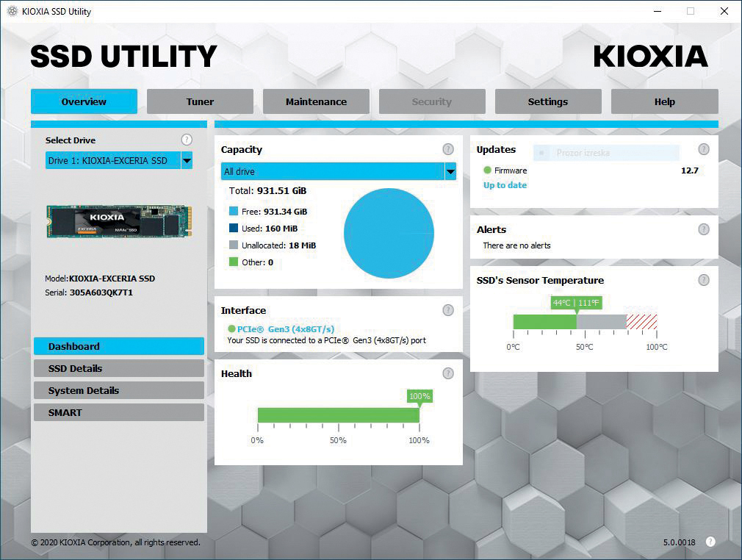Click the KIOXIA SSD drive image
This screenshot has height=560, width=742.
(118, 221)
